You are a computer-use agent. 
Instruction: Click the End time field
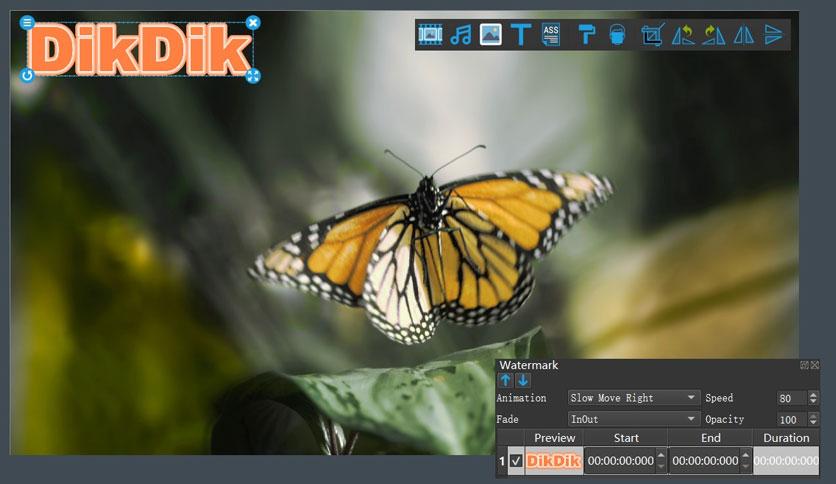pyautogui.click(x=705, y=461)
